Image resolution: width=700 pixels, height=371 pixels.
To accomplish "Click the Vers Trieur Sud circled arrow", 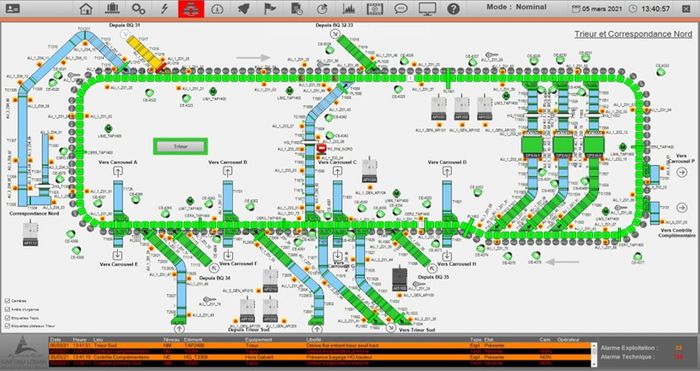I will [392, 328].
